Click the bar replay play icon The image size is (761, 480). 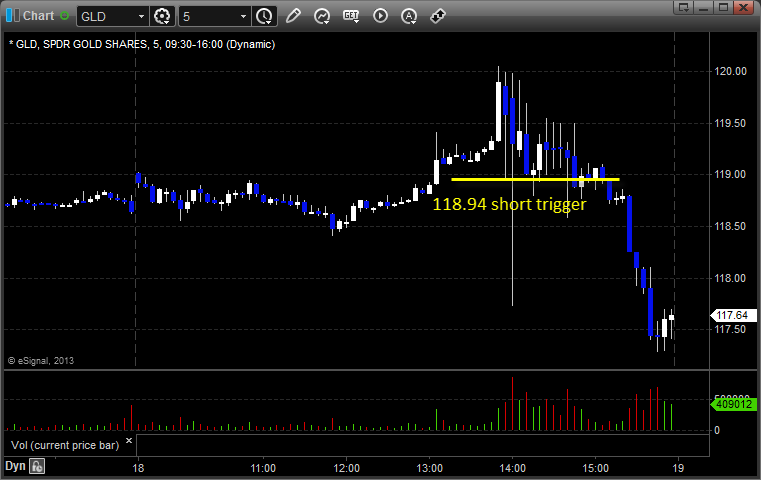380,16
